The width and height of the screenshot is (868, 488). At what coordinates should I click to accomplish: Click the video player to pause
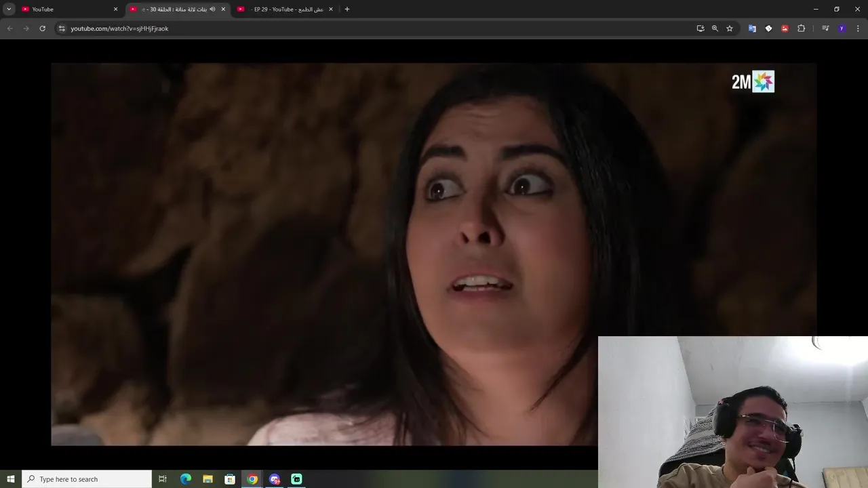(x=434, y=254)
